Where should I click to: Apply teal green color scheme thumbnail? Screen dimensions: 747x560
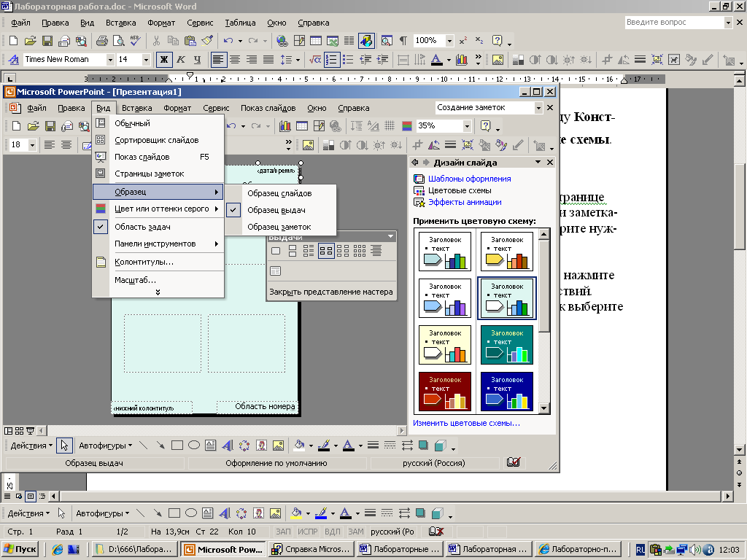tap(507, 345)
